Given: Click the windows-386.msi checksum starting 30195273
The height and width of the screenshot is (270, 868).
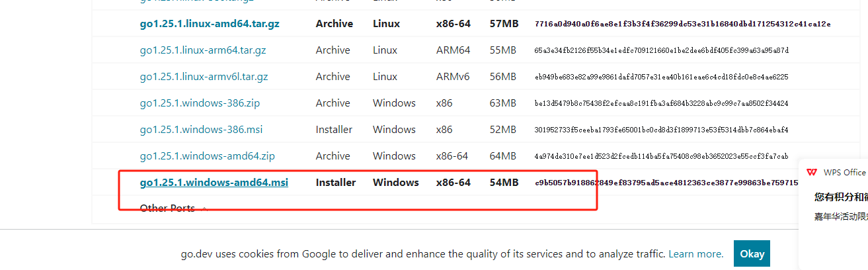Looking at the screenshot, I should pyautogui.click(x=661, y=130).
